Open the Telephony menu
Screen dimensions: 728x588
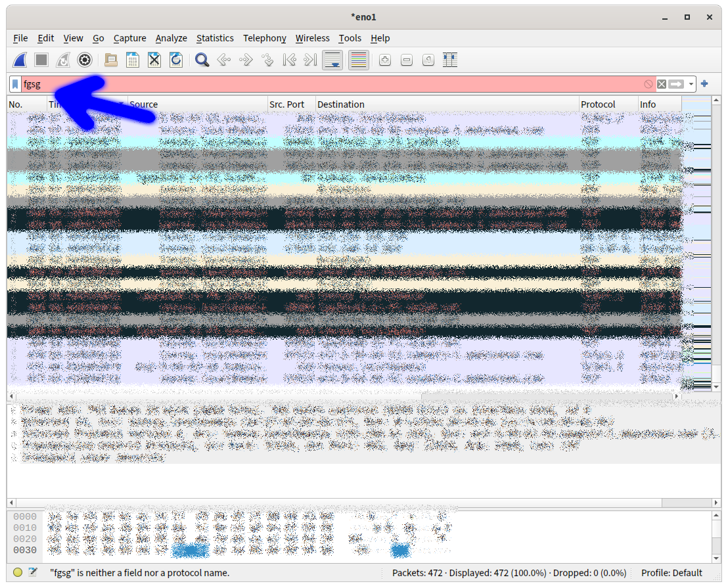click(x=264, y=38)
